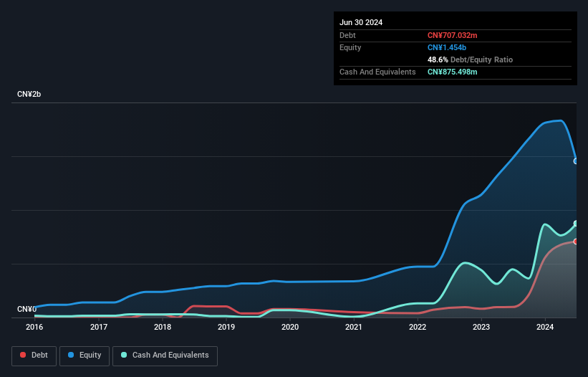Image resolution: width=588 pixels, height=377 pixels.
Task: Click the CN¥2b y-axis label
Action: [x=29, y=94]
